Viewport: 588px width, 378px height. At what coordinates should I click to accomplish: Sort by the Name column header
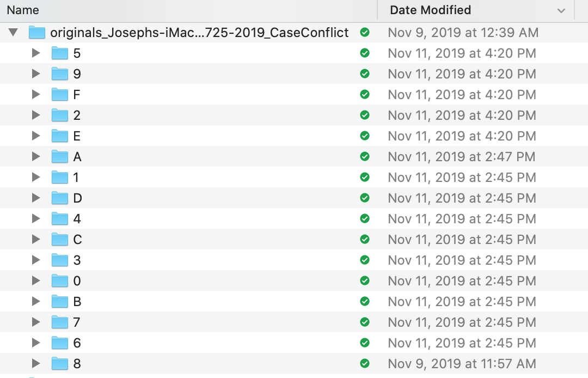(23, 10)
